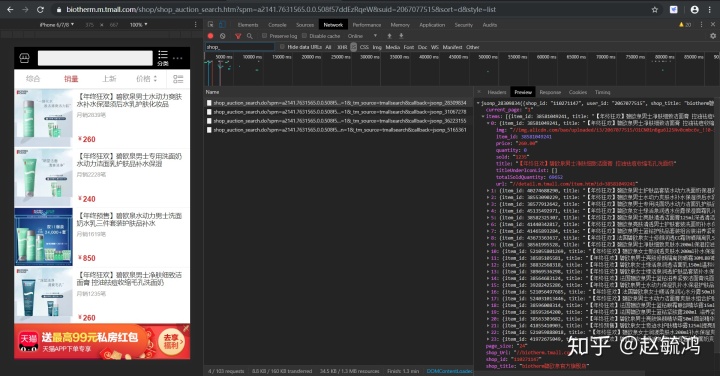Switch to the Headers tab
Image resolution: width=720 pixels, height=376 pixels.
tap(497, 92)
